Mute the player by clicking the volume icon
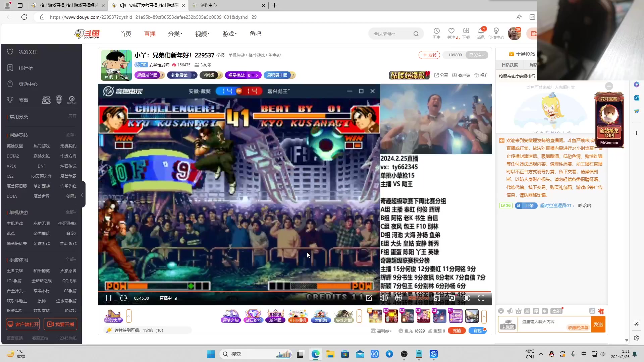Screen dimensions: 644x362 point(384,298)
